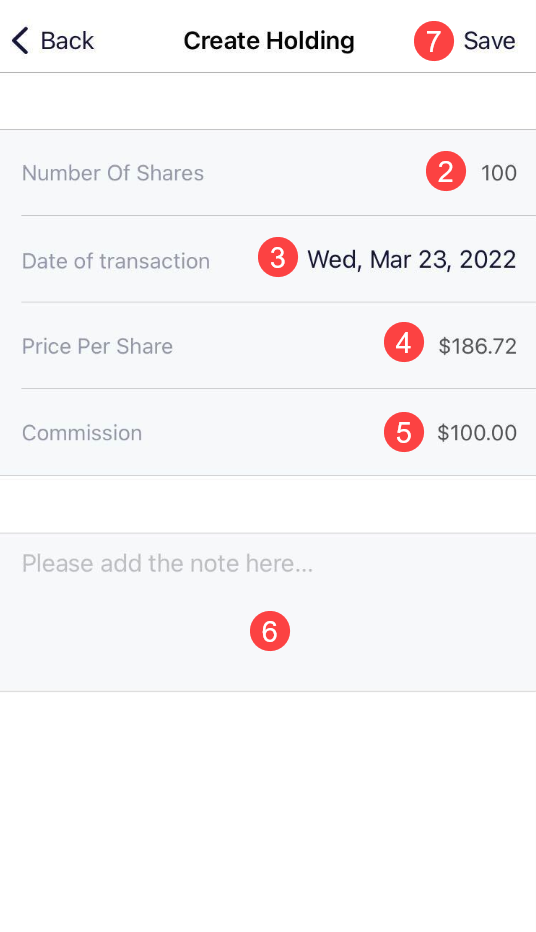Edit the $100.00 commission value
Image resolution: width=536 pixels, height=932 pixels.
click(x=477, y=433)
